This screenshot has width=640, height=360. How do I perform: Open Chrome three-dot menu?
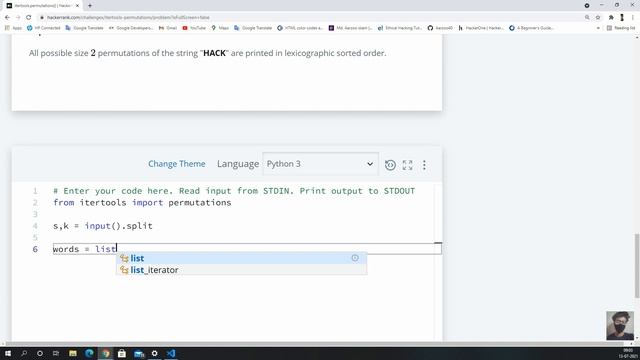(633, 18)
